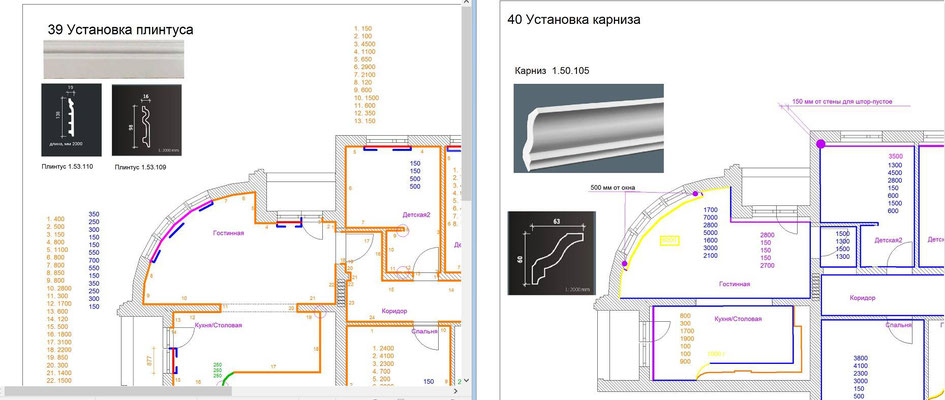Click the caption 'Плинтус 1.53.110'
Image resolution: width=945 pixels, height=400 pixels.
[x=68, y=166]
